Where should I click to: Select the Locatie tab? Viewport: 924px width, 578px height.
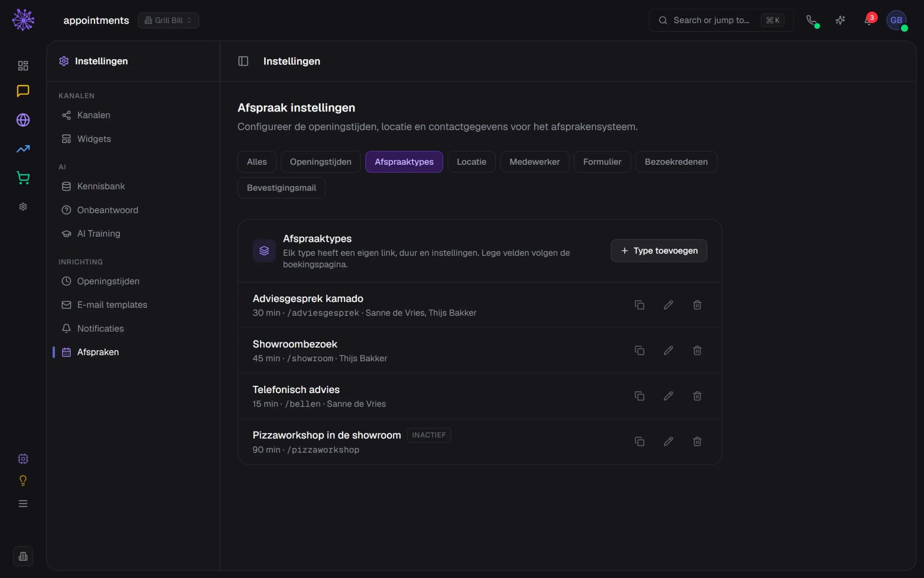coord(471,162)
